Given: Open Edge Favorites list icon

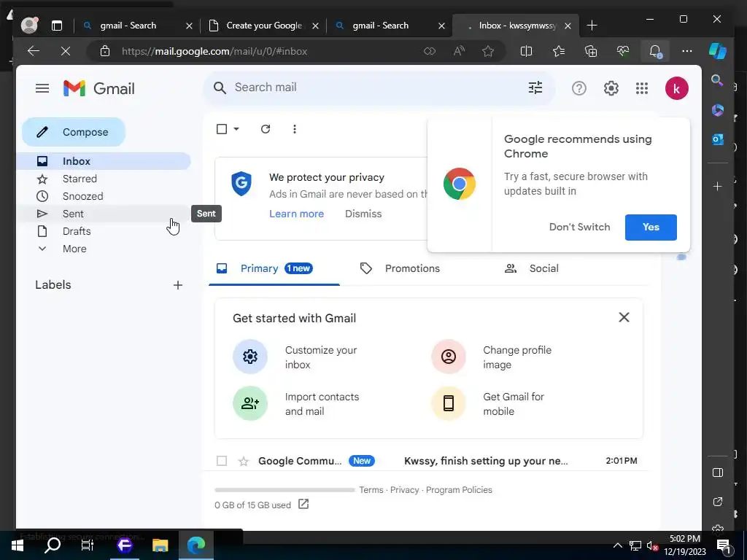Looking at the screenshot, I should click(x=558, y=51).
